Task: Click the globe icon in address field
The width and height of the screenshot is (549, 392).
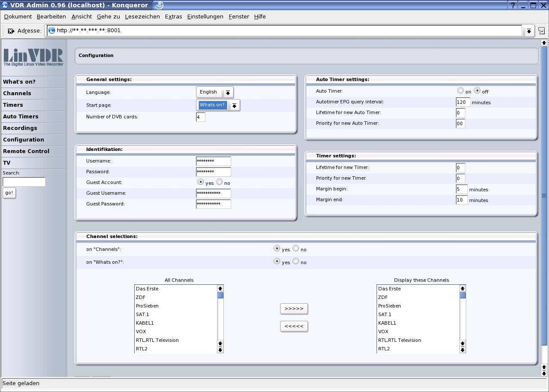Action: pyautogui.click(x=52, y=30)
